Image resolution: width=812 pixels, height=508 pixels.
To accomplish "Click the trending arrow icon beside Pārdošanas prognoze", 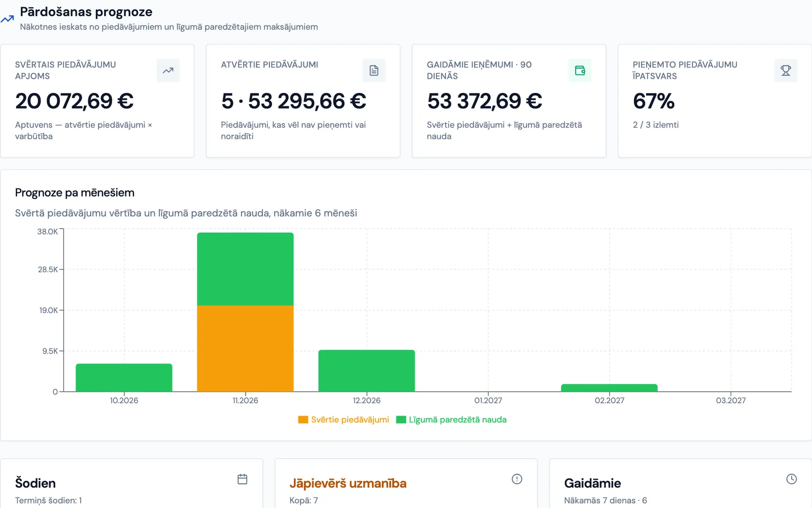I will pos(7,19).
